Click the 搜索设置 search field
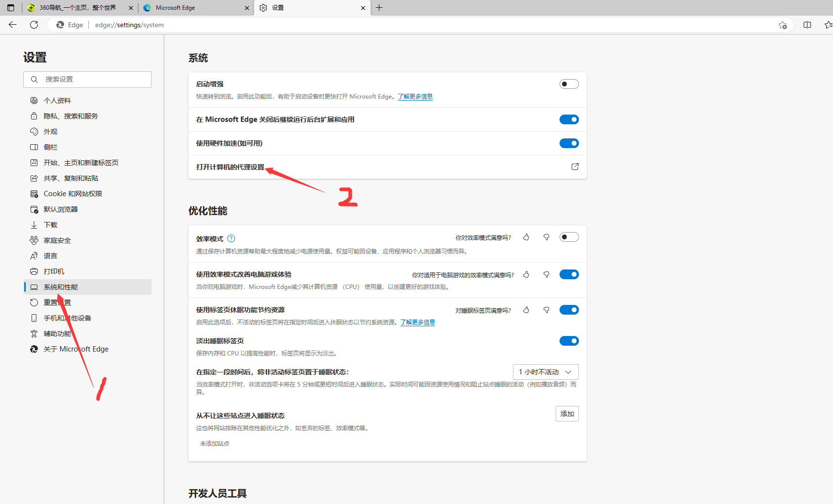Viewport: 833px width, 504px height. tap(87, 80)
